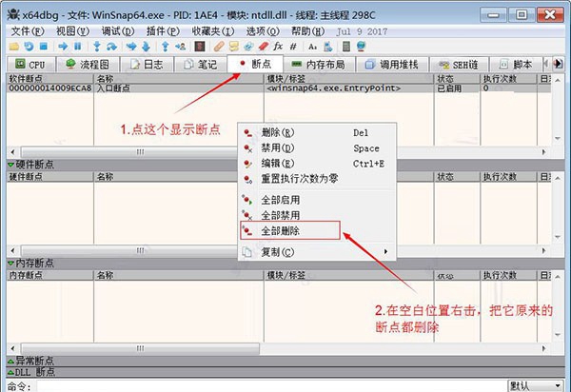Click the 入口断点 name cell
Screen dimensions: 571x392
tap(179, 88)
